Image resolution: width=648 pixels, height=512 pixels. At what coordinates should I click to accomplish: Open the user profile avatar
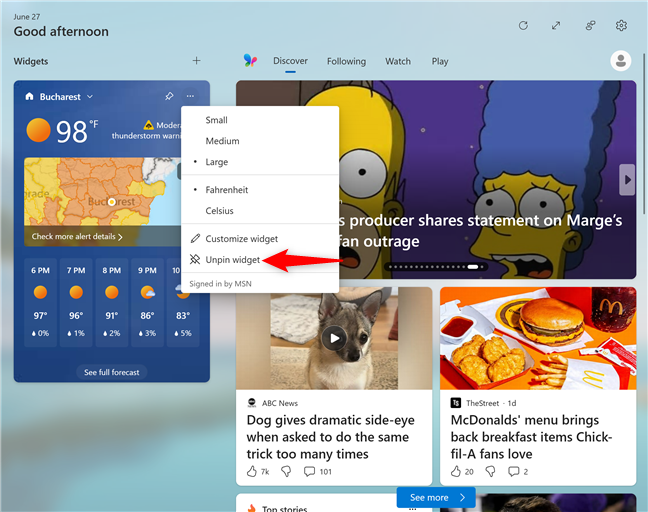point(620,61)
